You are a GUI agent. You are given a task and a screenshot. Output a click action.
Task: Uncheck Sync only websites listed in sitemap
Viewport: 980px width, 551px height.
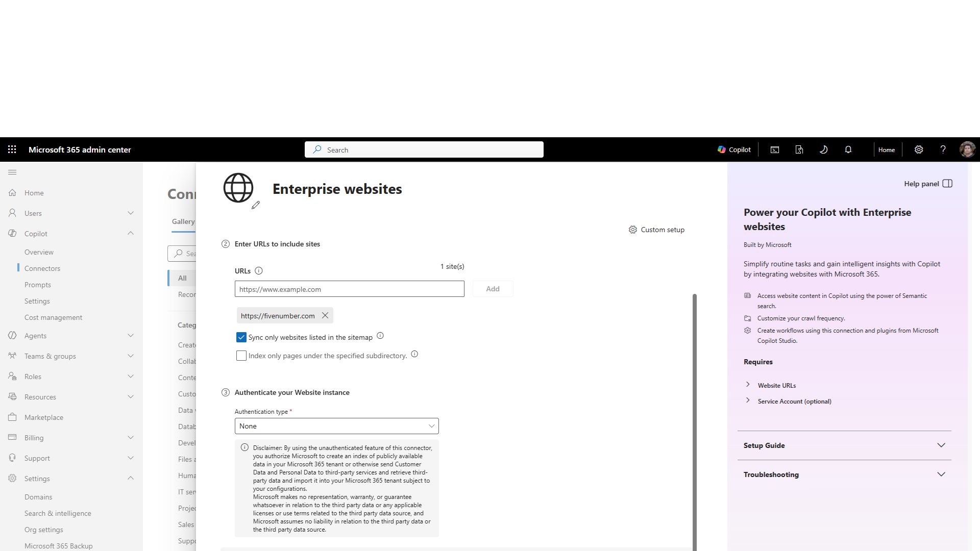click(x=241, y=337)
